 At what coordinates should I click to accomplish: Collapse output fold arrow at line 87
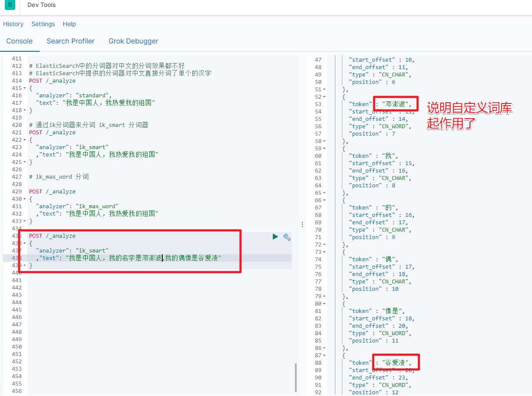[325, 356]
